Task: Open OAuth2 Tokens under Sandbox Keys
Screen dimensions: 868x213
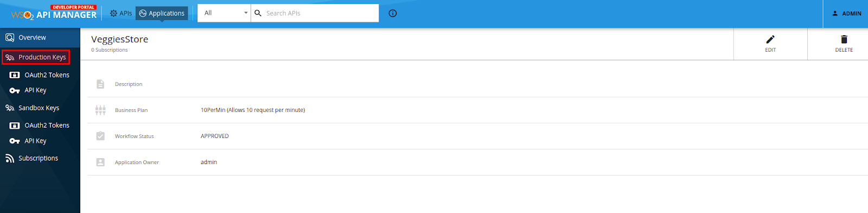Action: (40, 126)
